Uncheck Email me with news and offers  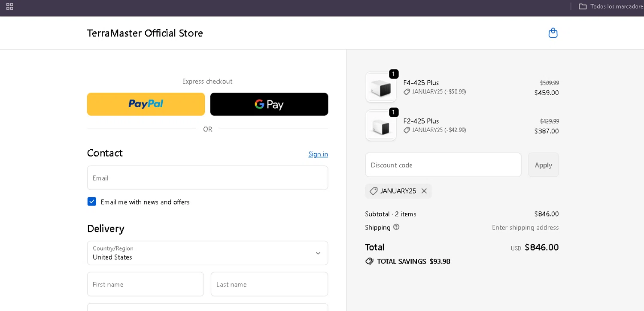click(92, 202)
